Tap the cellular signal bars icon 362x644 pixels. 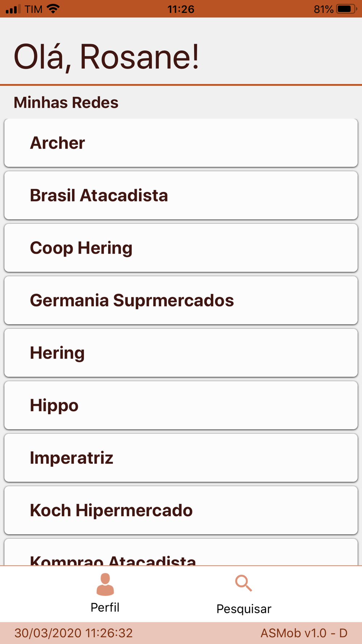coord(13,9)
